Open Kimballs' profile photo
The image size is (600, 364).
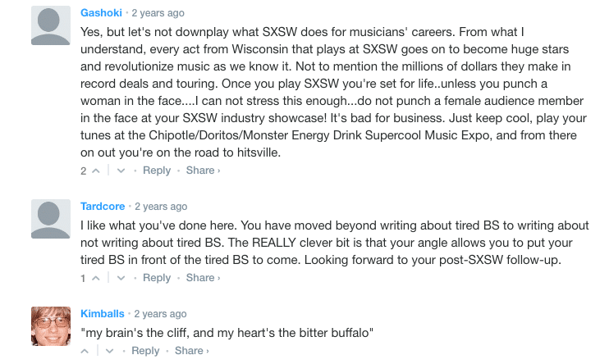(x=50, y=326)
